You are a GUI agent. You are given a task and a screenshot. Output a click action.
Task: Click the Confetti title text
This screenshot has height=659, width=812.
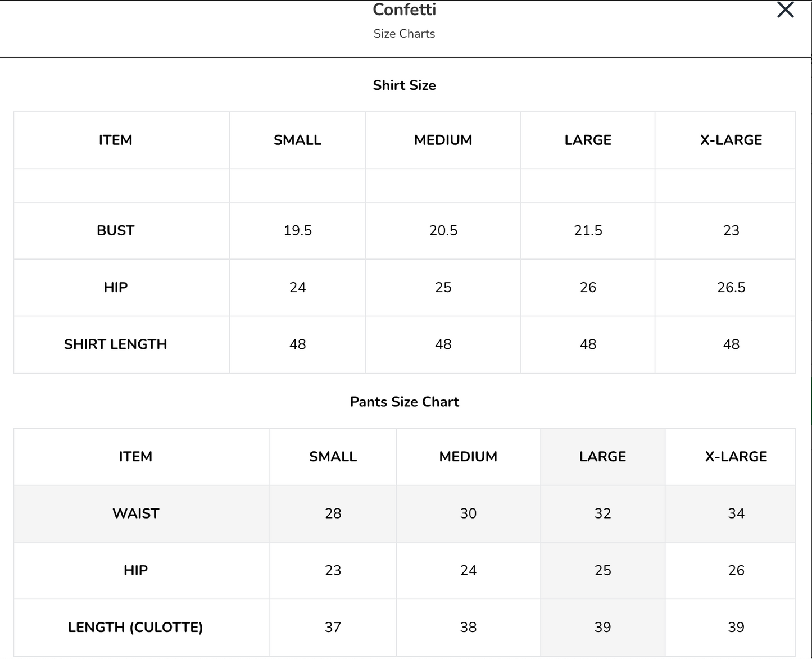pyautogui.click(x=405, y=10)
